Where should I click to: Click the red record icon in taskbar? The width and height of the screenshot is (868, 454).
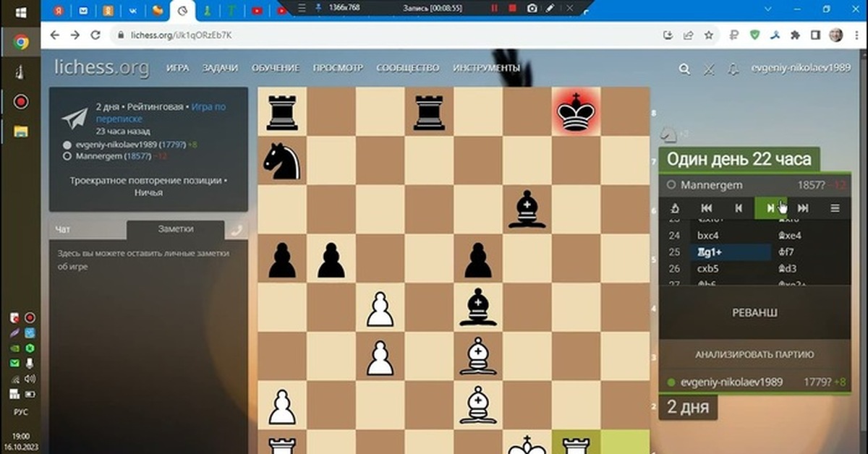point(21,102)
